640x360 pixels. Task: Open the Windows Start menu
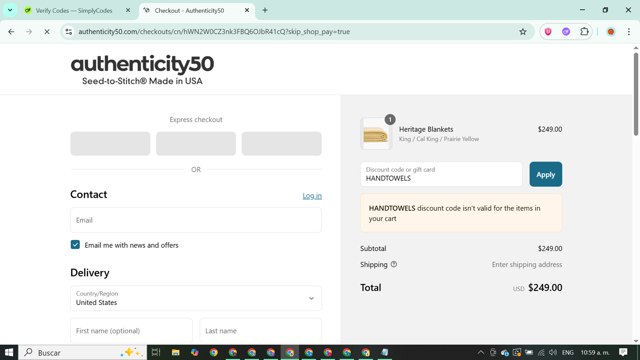tap(9, 352)
